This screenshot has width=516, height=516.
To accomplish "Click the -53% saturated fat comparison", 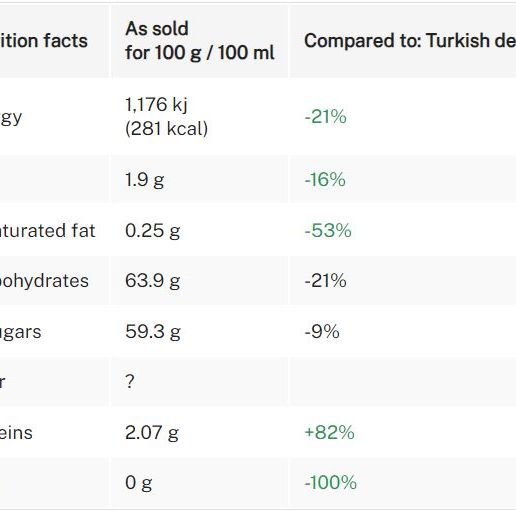I will coord(328,230).
